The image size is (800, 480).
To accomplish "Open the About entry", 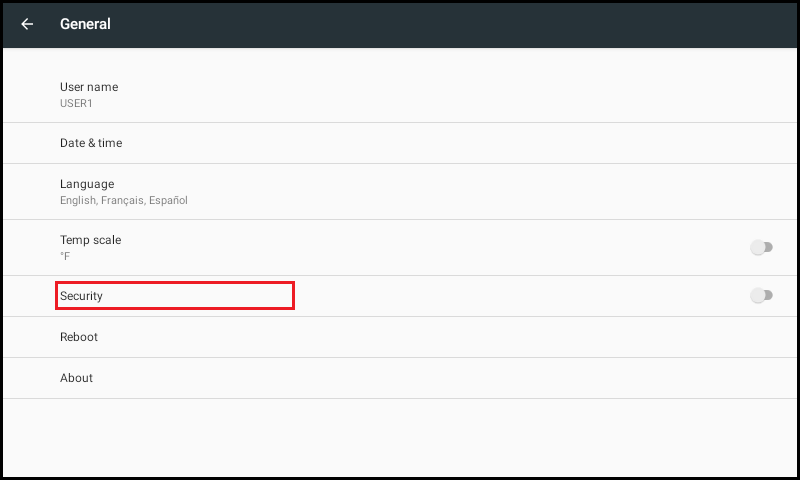I will [400, 378].
